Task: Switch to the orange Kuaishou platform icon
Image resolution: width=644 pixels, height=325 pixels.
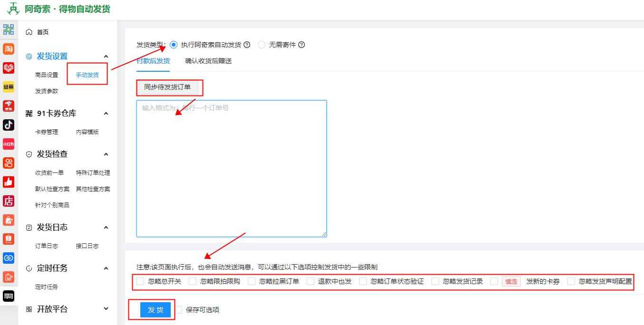Action: click(x=9, y=163)
